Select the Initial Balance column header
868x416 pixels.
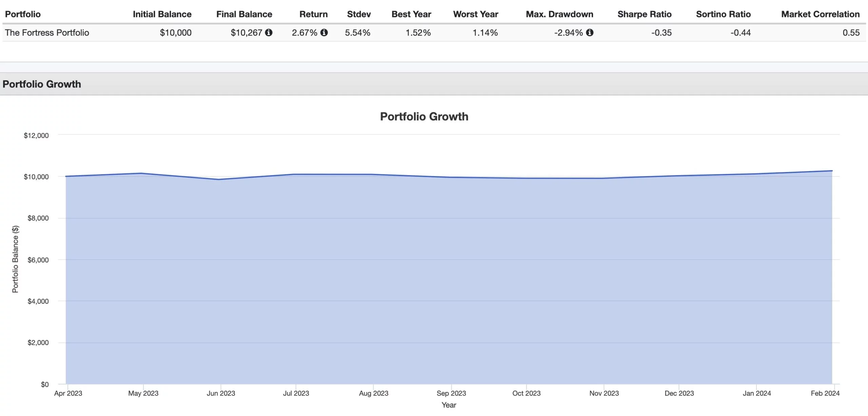(x=162, y=14)
